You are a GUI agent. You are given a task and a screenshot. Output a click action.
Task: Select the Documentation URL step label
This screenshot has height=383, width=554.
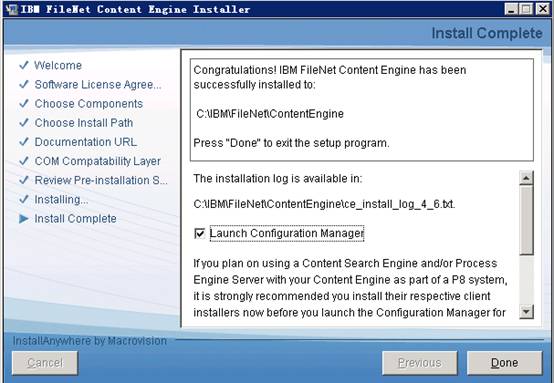click(86, 142)
